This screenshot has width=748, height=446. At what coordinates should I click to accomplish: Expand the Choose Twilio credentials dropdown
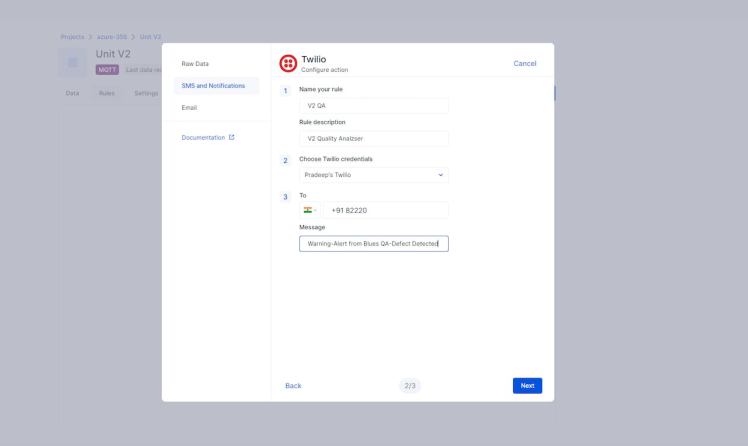coord(374,175)
